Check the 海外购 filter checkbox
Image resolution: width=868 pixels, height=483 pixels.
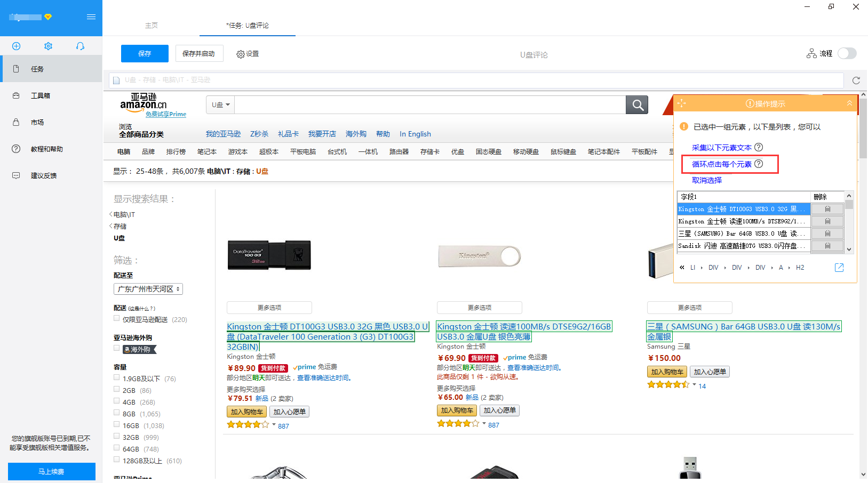click(116, 348)
